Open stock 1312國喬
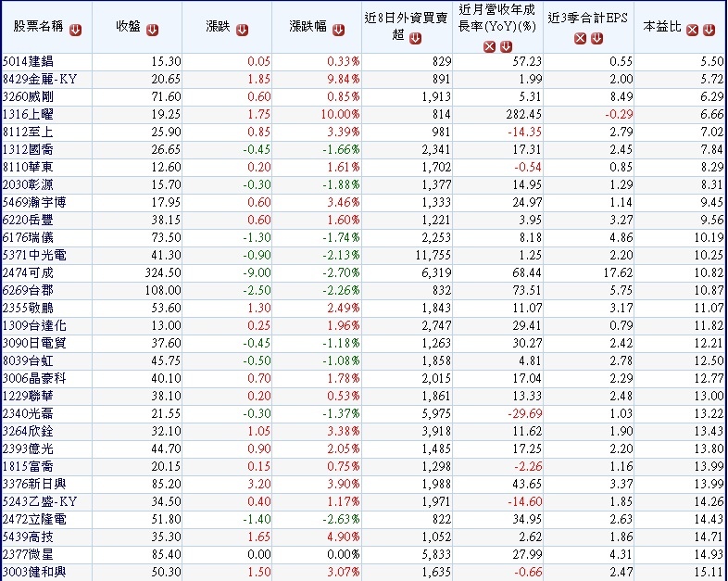The image size is (728, 581). (x=29, y=149)
